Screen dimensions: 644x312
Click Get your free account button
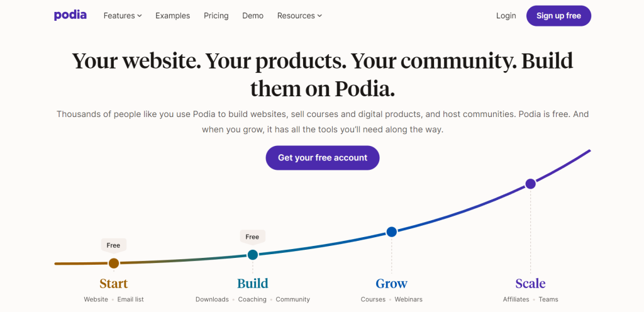click(x=323, y=158)
